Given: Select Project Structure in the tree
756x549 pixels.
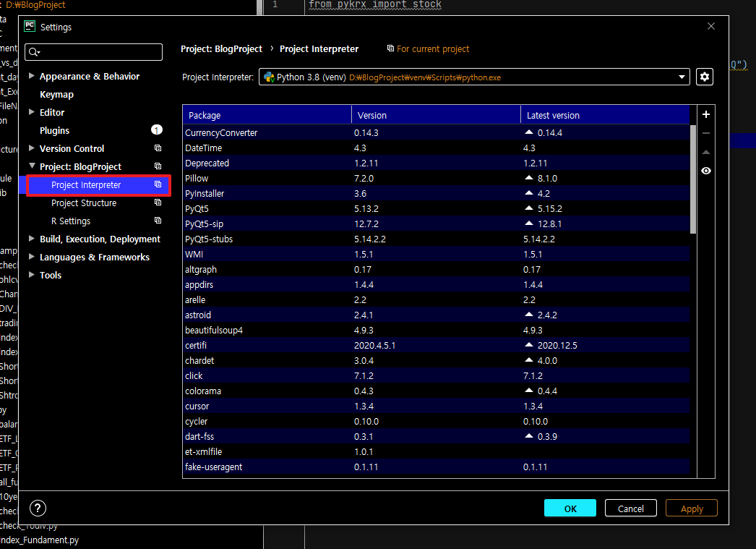Looking at the screenshot, I should point(84,203).
